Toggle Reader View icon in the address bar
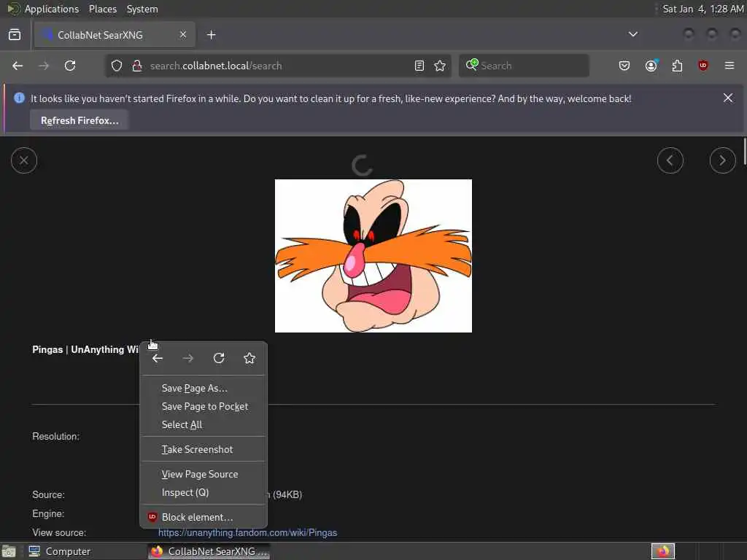This screenshot has width=747, height=560. coord(419,66)
